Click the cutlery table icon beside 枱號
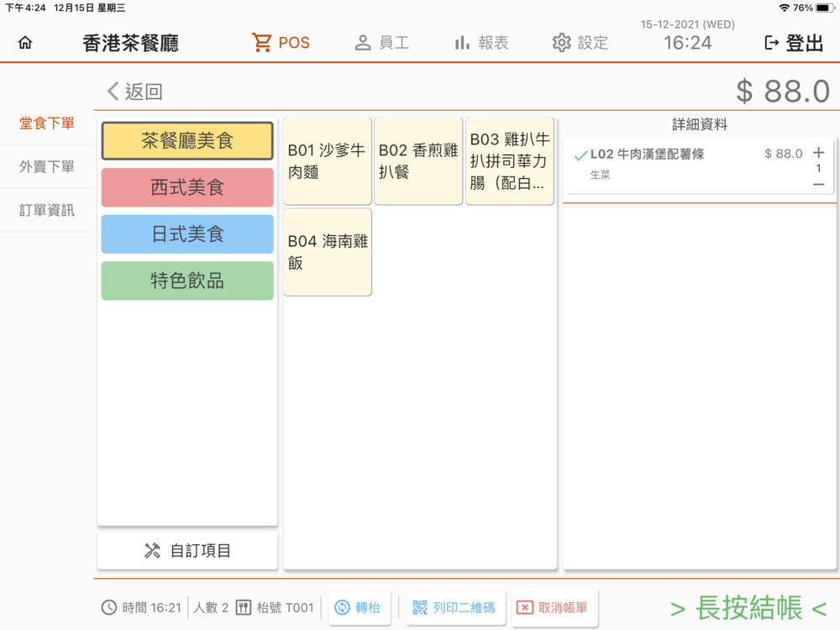The height and width of the screenshot is (630, 840). pos(244,607)
